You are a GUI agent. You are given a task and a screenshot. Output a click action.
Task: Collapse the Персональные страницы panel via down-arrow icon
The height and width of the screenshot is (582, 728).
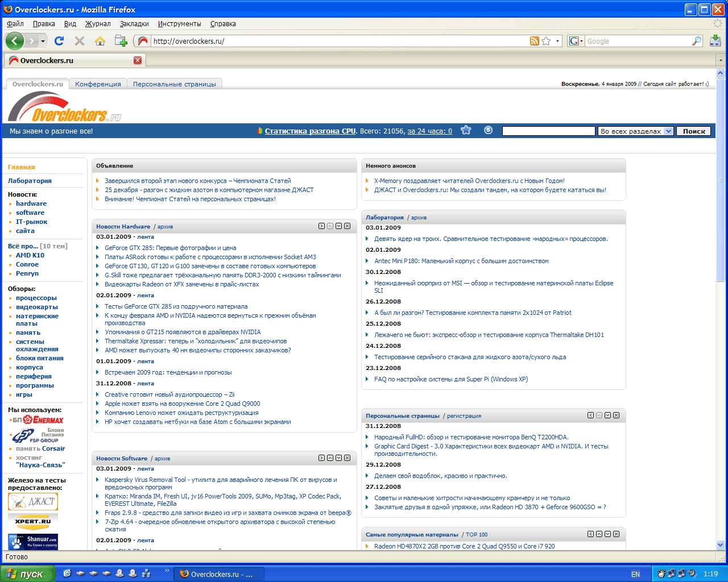(607, 415)
